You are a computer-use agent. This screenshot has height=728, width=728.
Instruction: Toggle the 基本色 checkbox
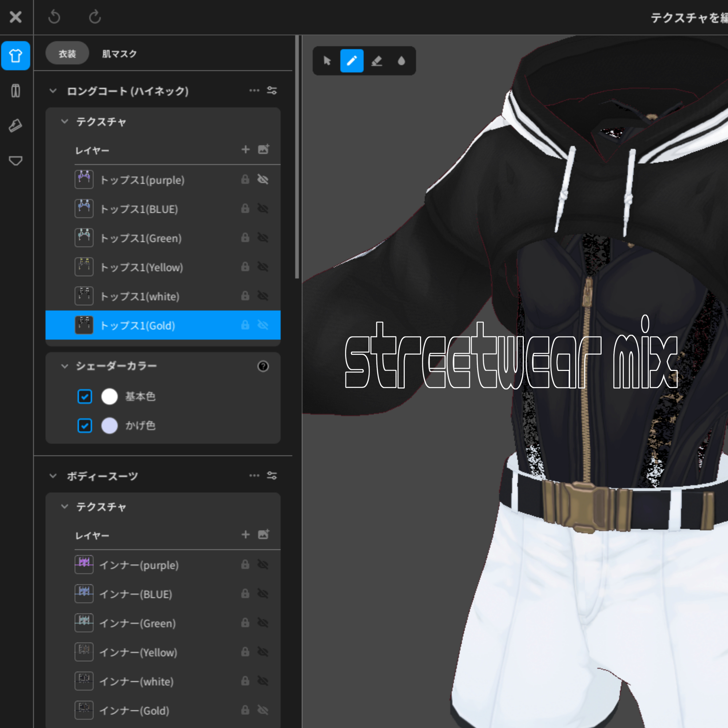point(84,396)
